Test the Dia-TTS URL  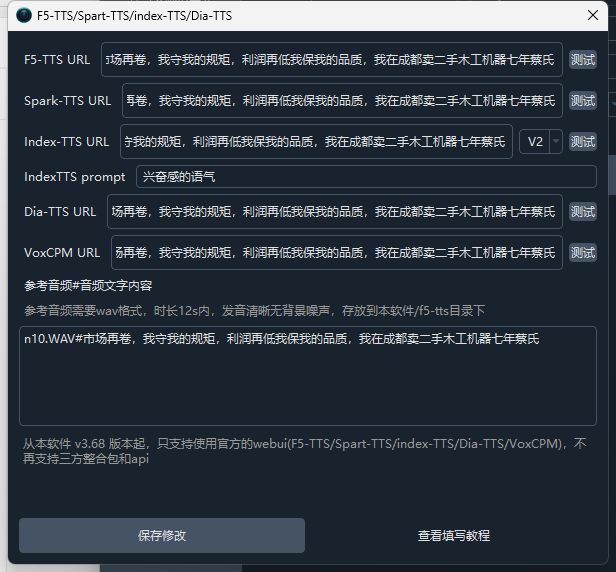click(x=582, y=212)
